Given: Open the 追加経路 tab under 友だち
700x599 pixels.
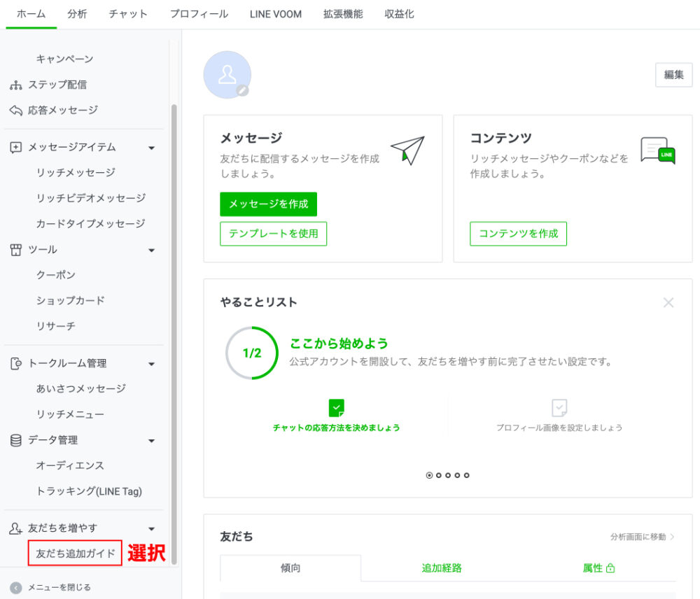Looking at the screenshot, I should point(442,568).
